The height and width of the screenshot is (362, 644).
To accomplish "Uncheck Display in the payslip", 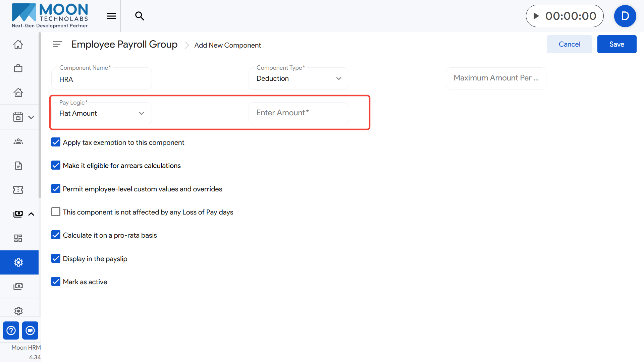I will tap(56, 258).
